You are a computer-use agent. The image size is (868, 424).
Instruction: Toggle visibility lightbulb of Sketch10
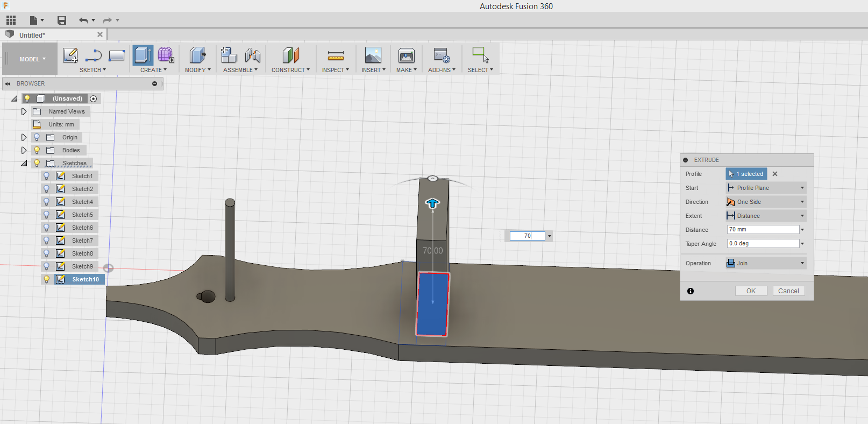coord(46,279)
